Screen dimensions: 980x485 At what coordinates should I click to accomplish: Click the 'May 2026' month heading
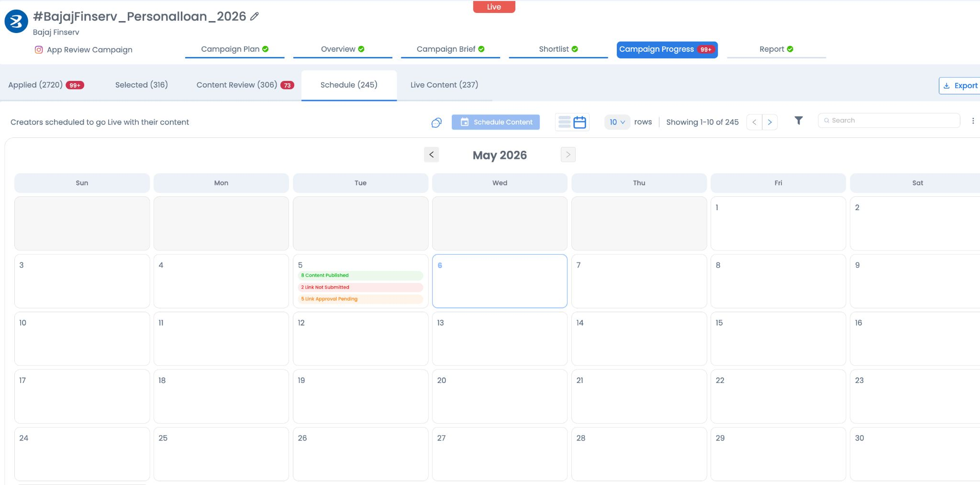500,155
